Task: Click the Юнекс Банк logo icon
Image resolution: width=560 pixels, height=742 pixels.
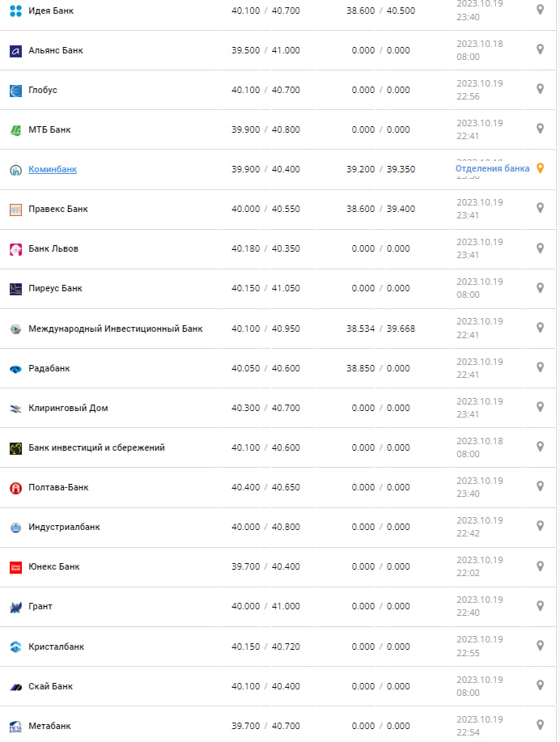Action: click(15, 567)
